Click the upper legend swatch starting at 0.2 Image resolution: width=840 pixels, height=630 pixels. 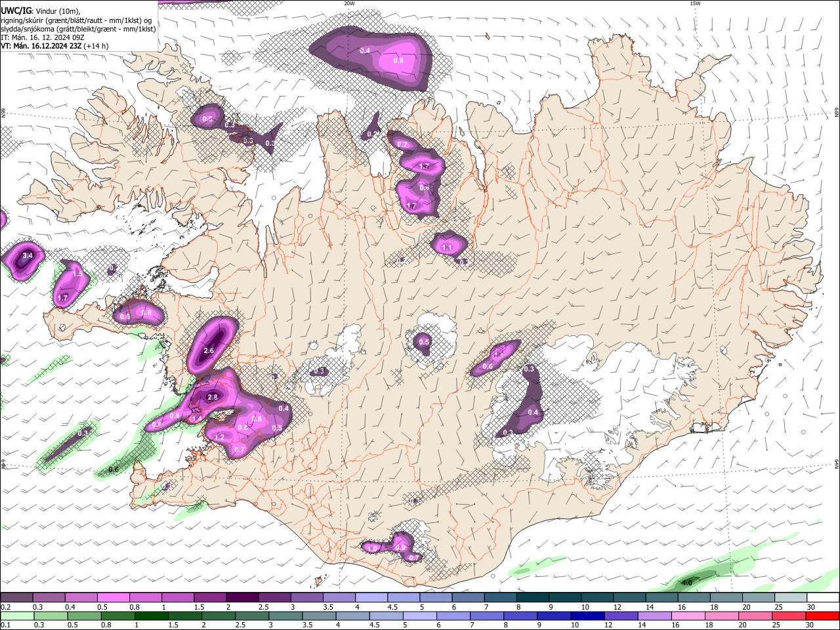pyautogui.click(x=16, y=598)
